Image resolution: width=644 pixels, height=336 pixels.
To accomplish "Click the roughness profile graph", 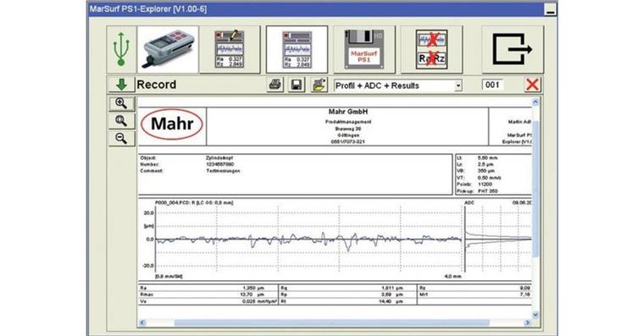I will [x=308, y=240].
